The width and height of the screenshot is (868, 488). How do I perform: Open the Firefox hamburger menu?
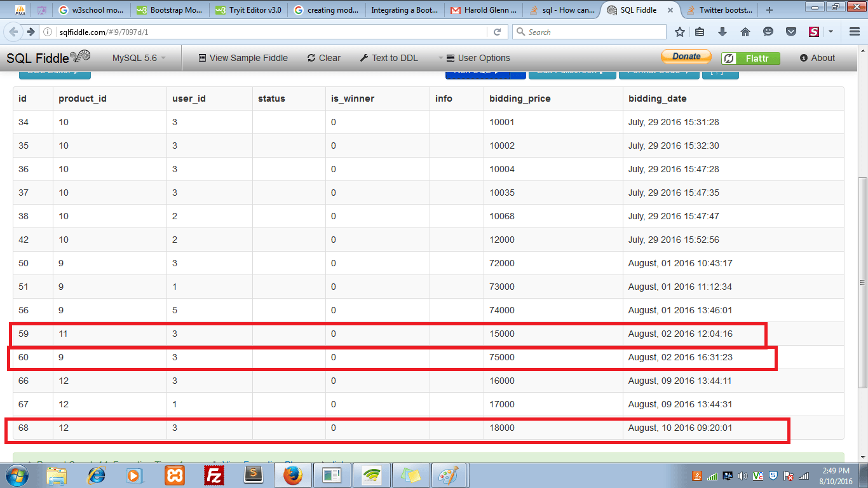855,32
